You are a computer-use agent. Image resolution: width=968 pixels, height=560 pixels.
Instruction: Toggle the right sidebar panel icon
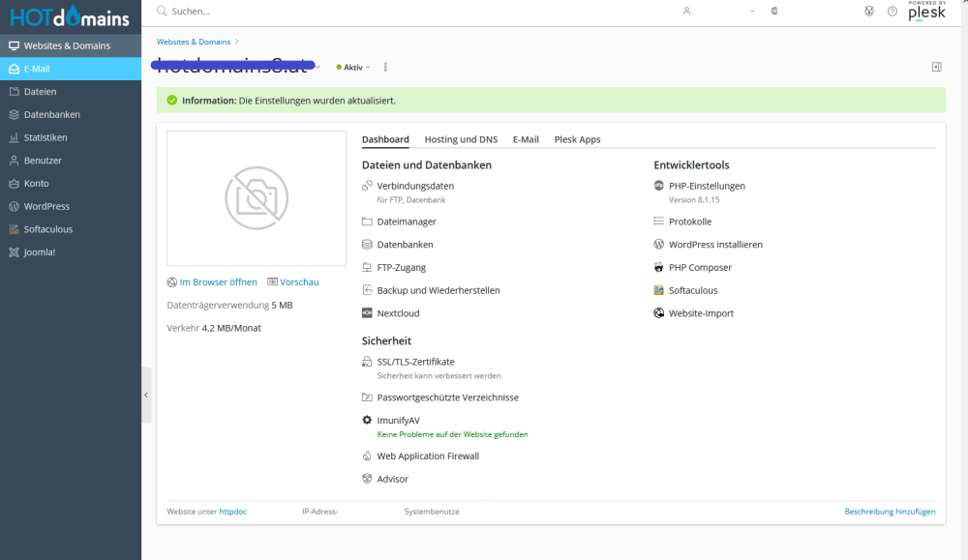coord(936,67)
